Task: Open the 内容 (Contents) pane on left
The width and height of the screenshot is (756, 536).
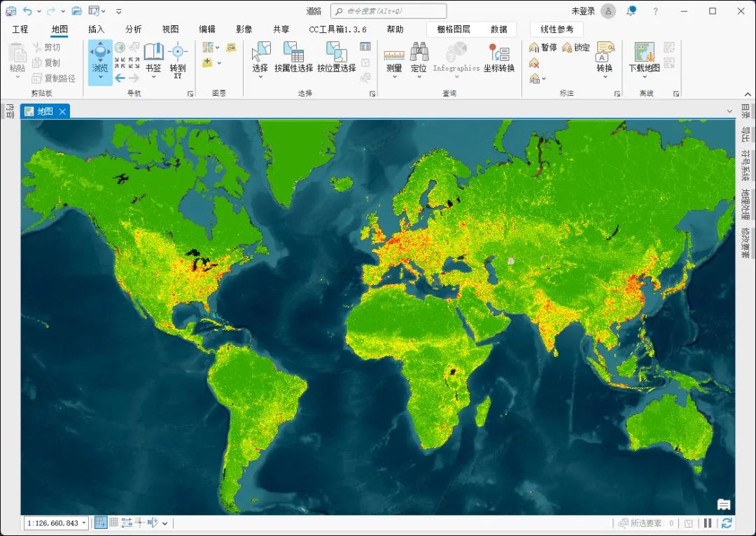Action: coord(9,111)
